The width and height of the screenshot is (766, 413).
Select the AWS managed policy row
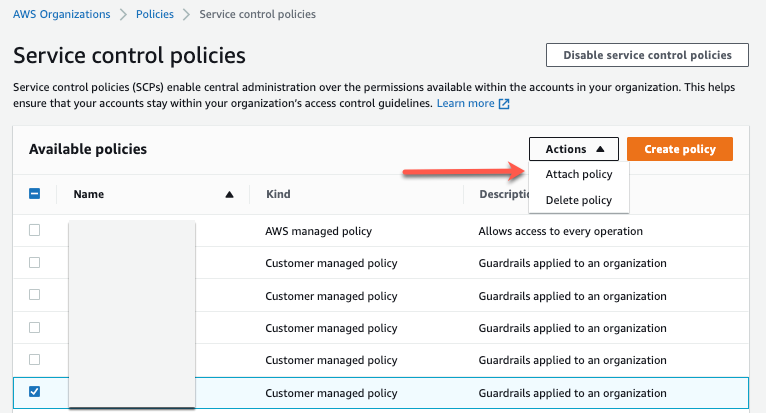click(318, 231)
